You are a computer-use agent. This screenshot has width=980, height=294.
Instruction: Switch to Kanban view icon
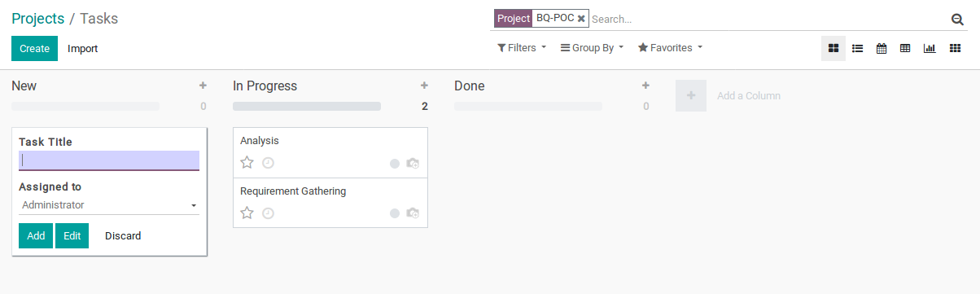click(x=833, y=49)
